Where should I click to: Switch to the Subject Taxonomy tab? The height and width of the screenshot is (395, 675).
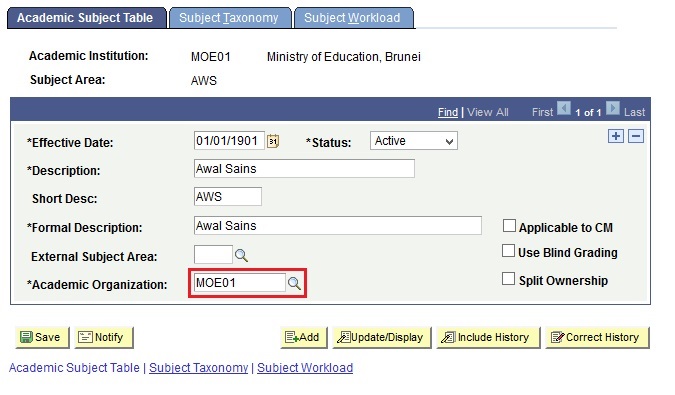click(x=230, y=18)
